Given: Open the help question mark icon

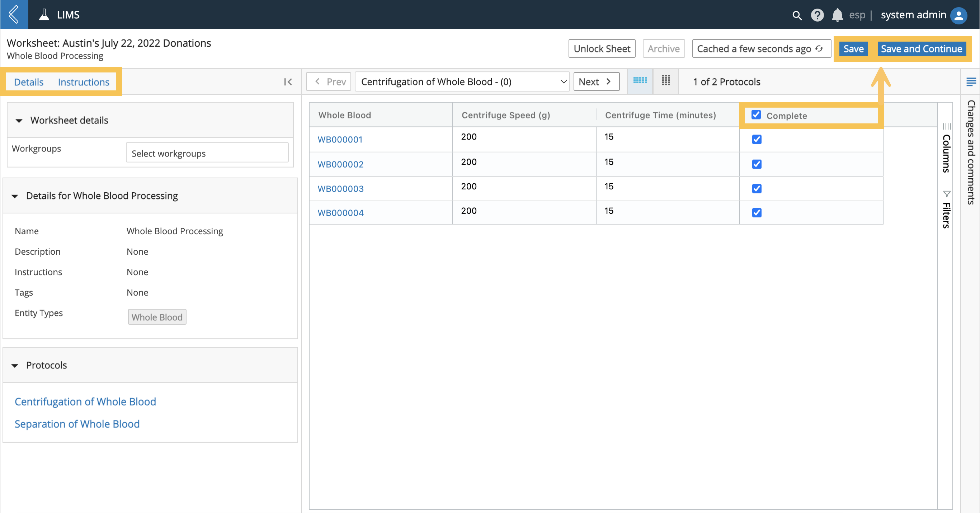Looking at the screenshot, I should pyautogui.click(x=817, y=15).
